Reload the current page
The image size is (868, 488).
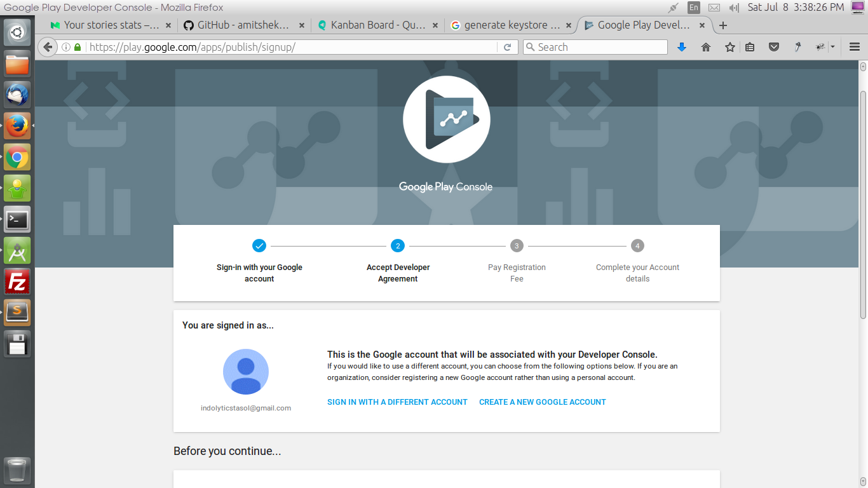click(x=507, y=47)
